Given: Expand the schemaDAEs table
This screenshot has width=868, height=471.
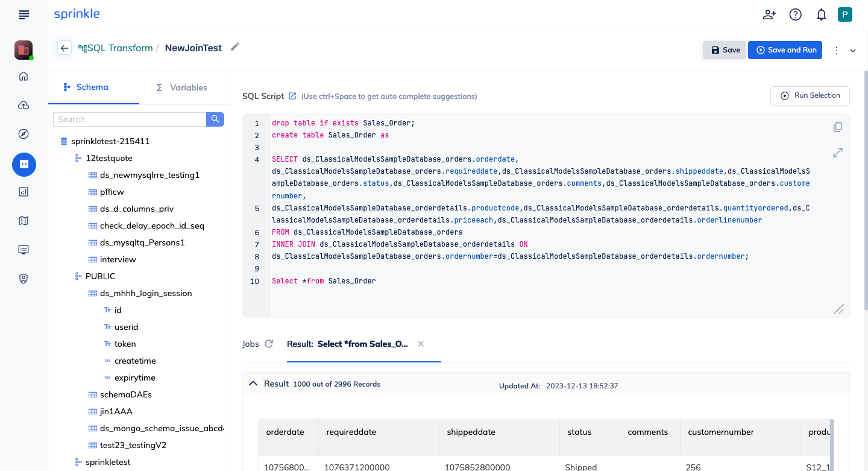Looking at the screenshot, I should coord(93,394).
